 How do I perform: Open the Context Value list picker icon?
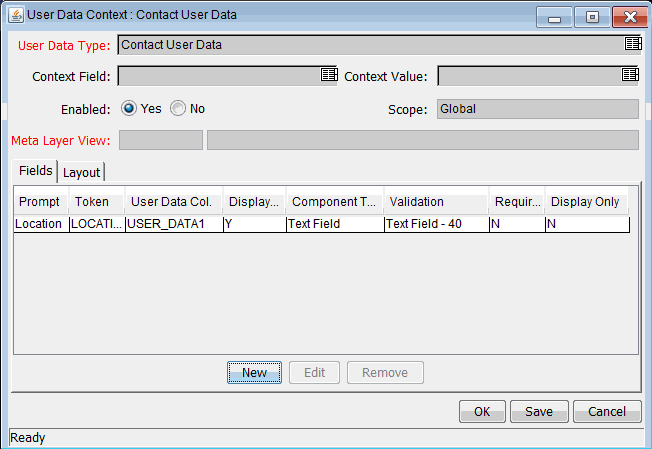tap(630, 75)
